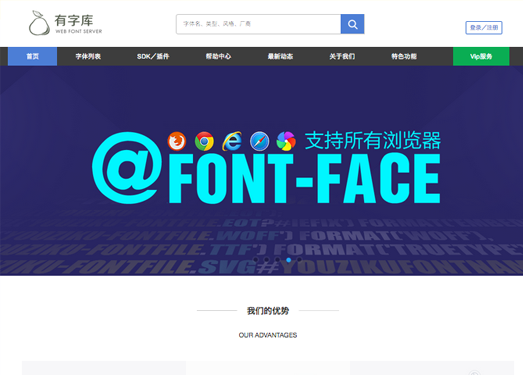
Task: Open the 登录/注册 login button
Action: click(484, 28)
